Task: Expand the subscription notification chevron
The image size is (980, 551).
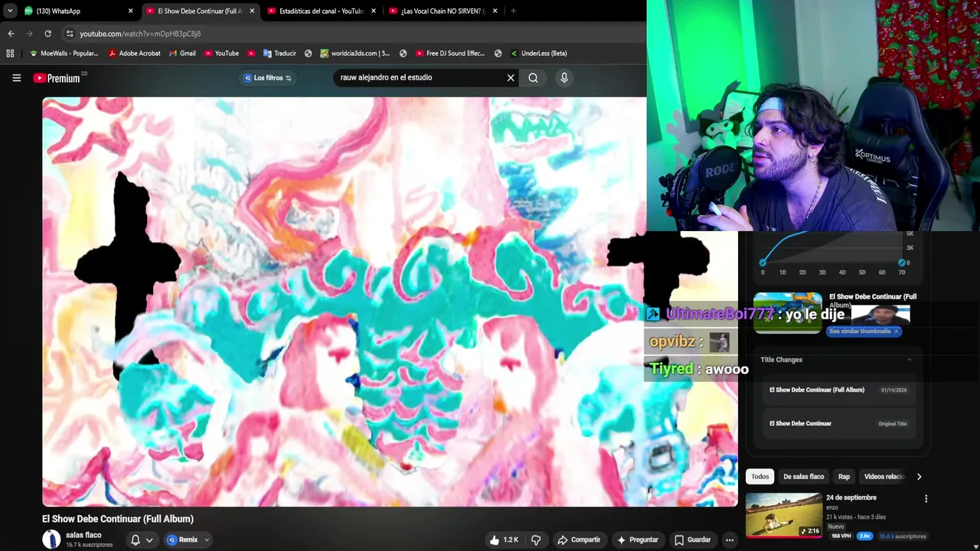Action: point(149,540)
